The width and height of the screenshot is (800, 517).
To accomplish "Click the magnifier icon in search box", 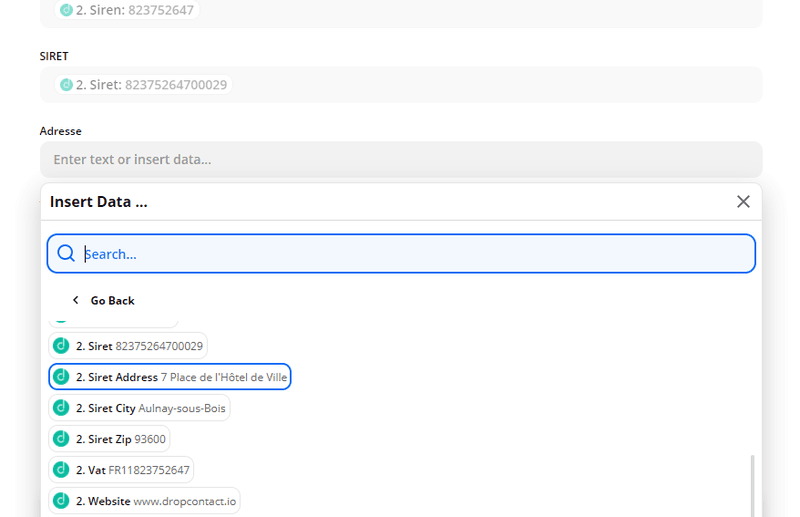I will (x=66, y=253).
